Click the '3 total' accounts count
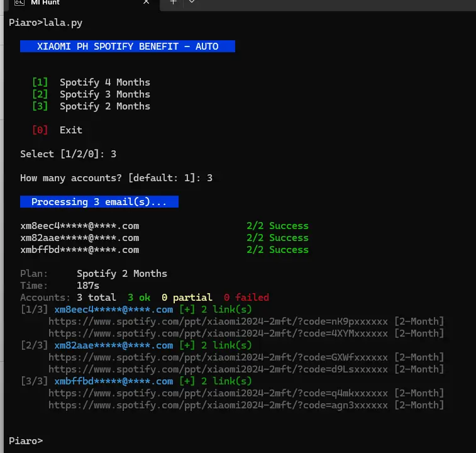 (96, 298)
